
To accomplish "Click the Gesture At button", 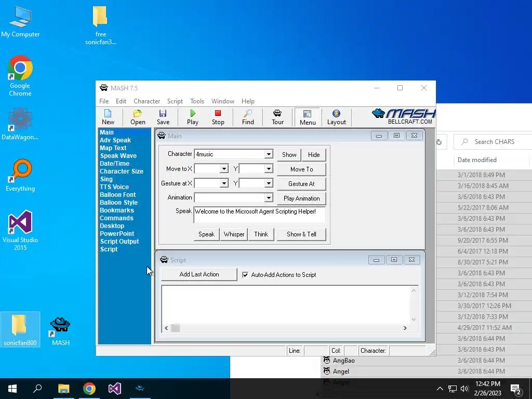I will [302, 184].
